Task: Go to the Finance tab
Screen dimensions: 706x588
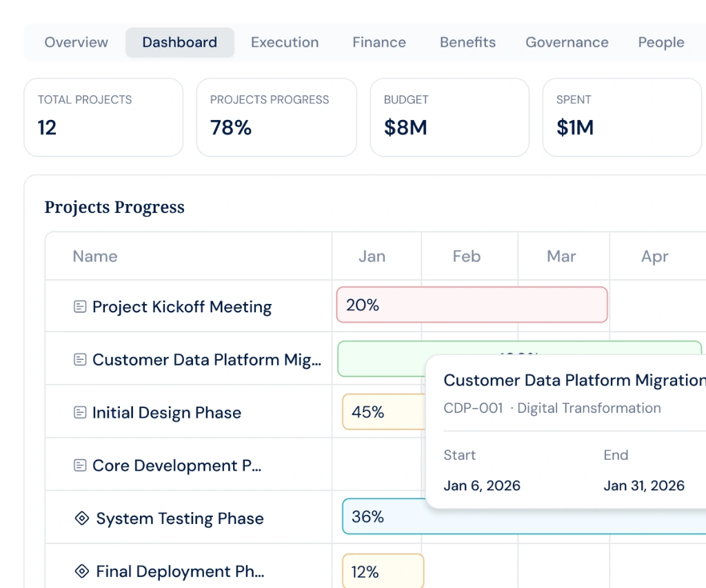Action: coord(379,42)
